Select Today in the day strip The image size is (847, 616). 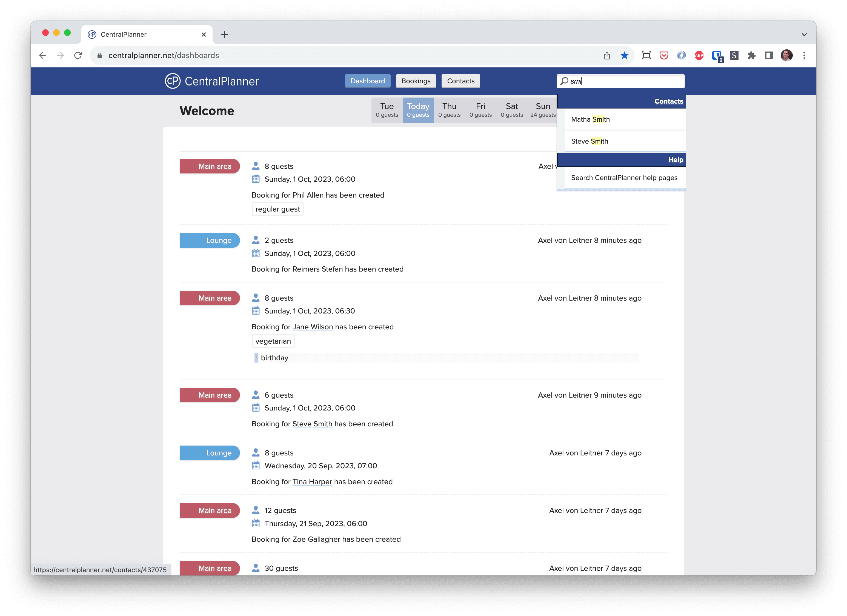pyautogui.click(x=418, y=110)
